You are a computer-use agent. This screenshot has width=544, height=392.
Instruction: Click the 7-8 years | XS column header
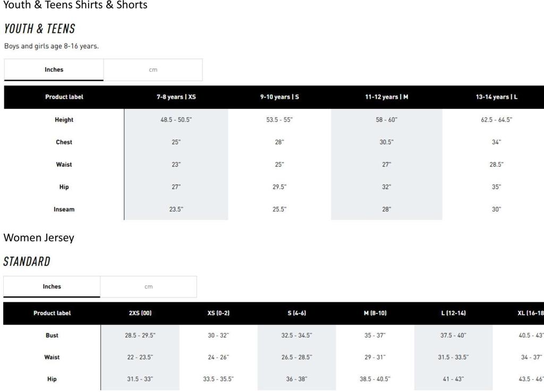tap(176, 97)
